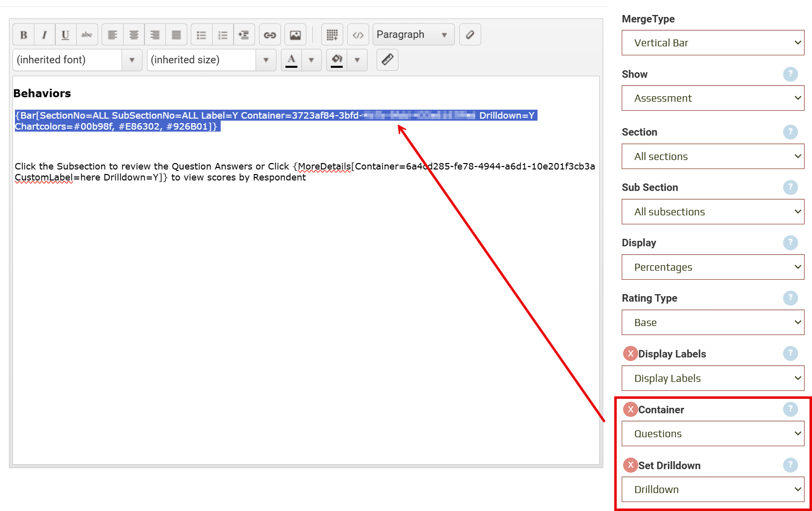812x511 pixels.
Task: Expand the inherited font dropdown
Action: click(132, 60)
